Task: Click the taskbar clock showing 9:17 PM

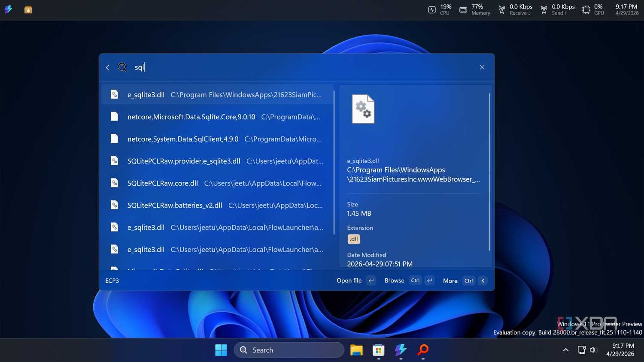Action: pos(620,350)
